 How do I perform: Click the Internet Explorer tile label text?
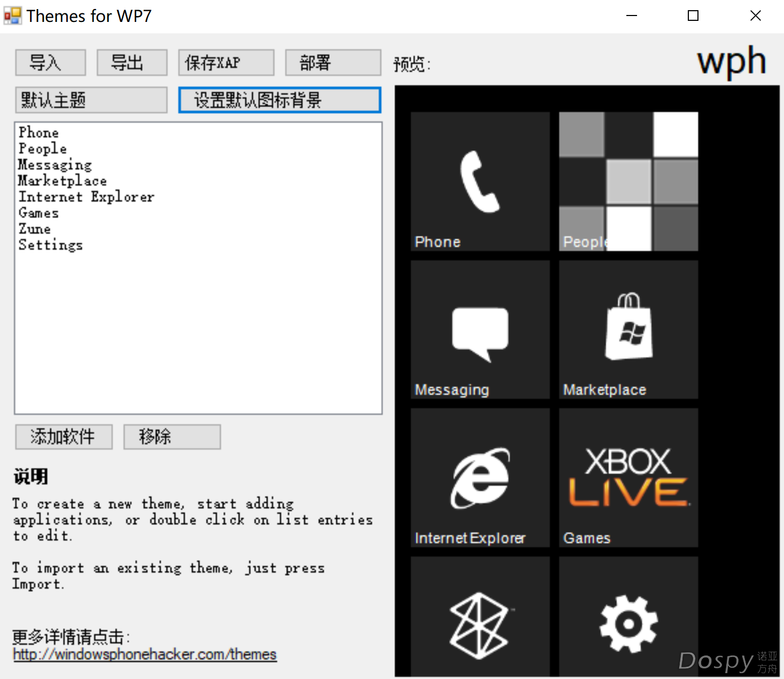(470, 538)
